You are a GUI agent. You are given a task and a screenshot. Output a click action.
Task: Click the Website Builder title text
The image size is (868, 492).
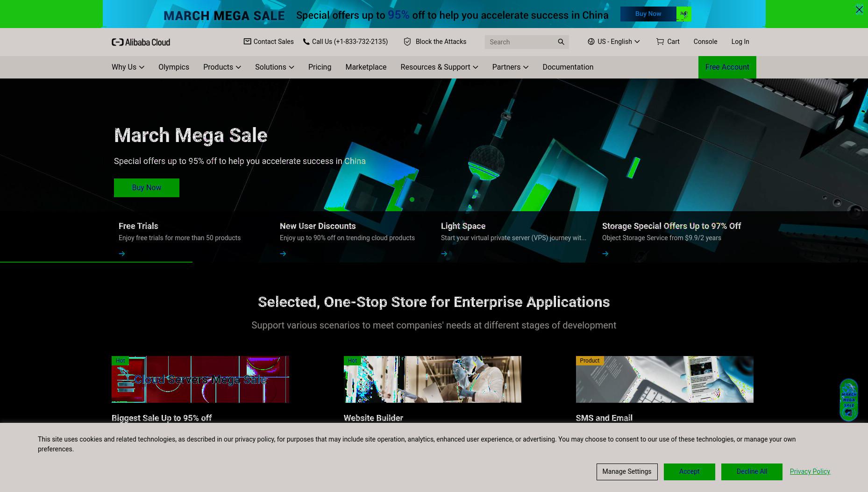[373, 418]
